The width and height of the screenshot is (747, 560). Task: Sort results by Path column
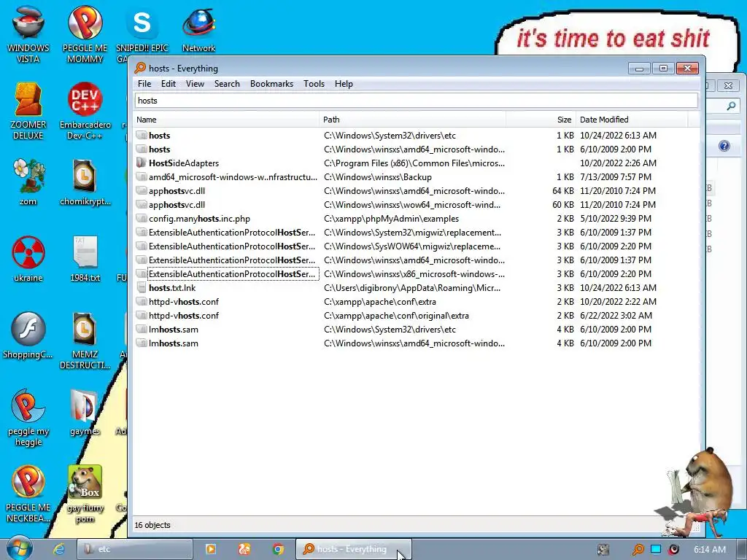[x=413, y=120]
